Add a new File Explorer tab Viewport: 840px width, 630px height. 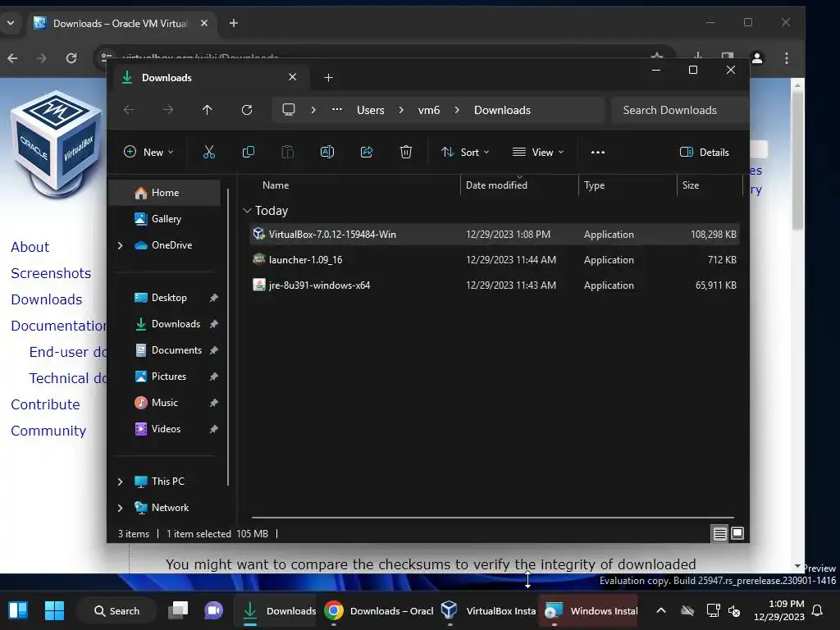pos(328,78)
